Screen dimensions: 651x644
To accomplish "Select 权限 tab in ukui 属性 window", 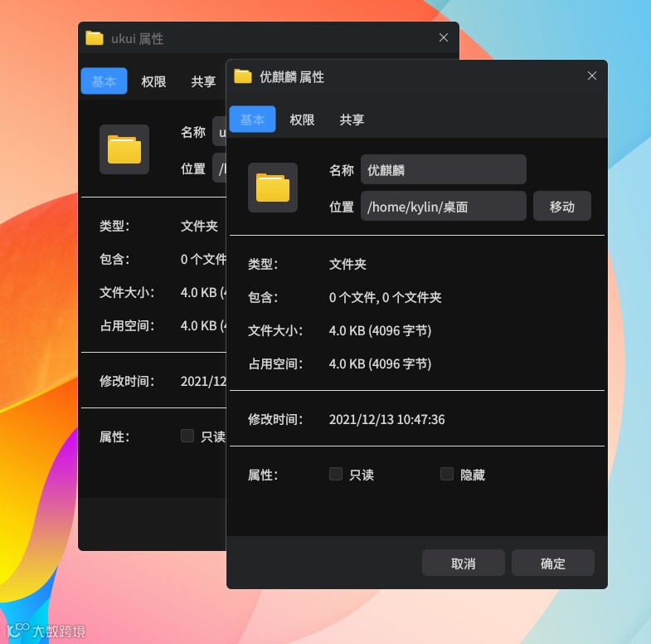I will point(153,81).
